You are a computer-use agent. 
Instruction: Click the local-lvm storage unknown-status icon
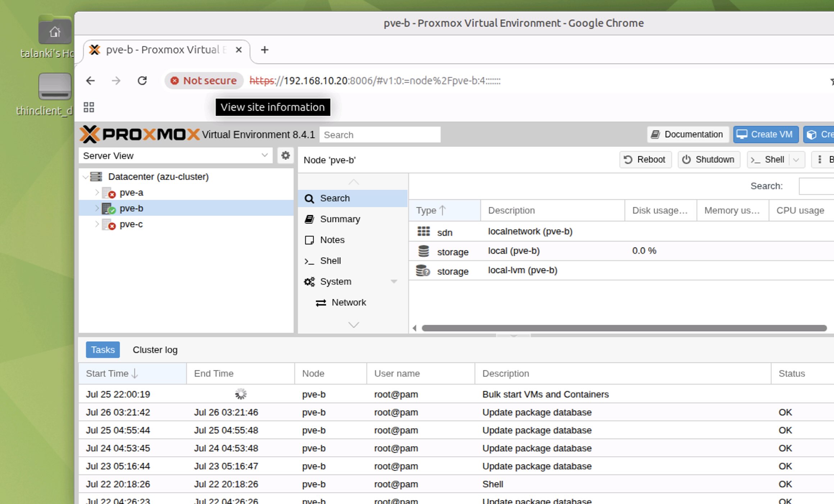(423, 270)
